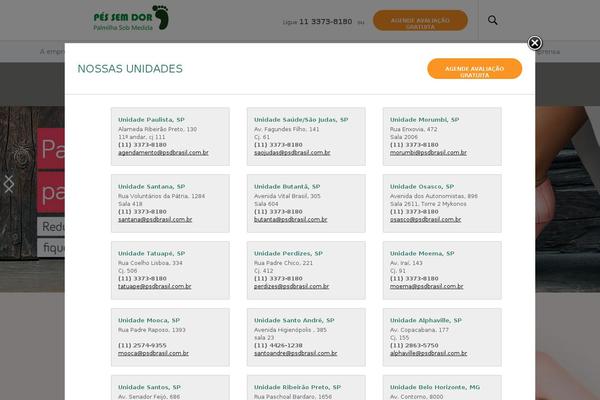Click the address Rua Padre Raposo, 1393
This screenshot has width=600, height=400.
[152, 330]
